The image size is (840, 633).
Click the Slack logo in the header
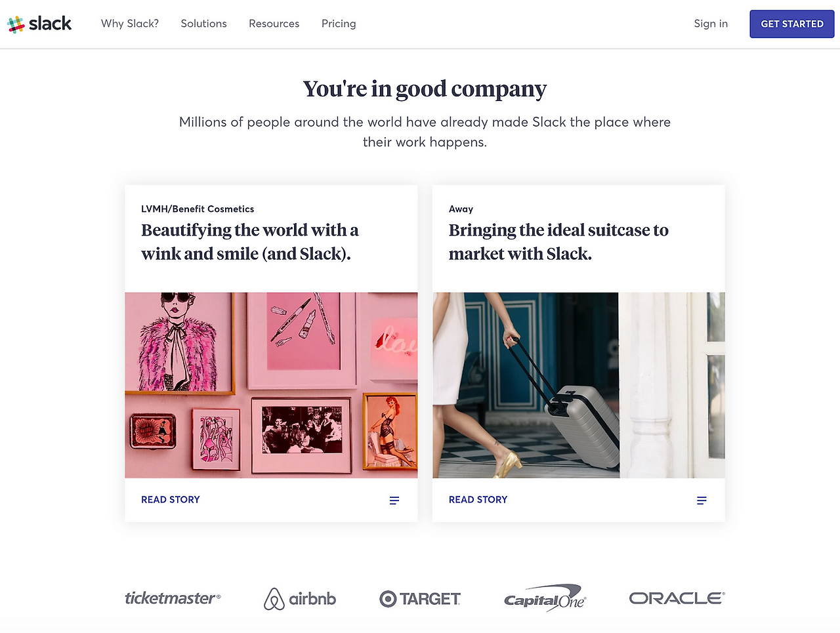pos(39,24)
